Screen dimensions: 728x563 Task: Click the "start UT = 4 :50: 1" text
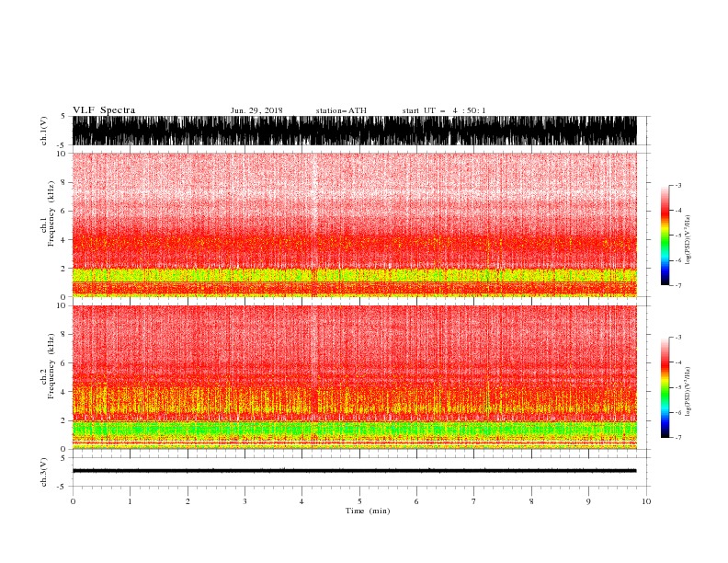[444, 110]
